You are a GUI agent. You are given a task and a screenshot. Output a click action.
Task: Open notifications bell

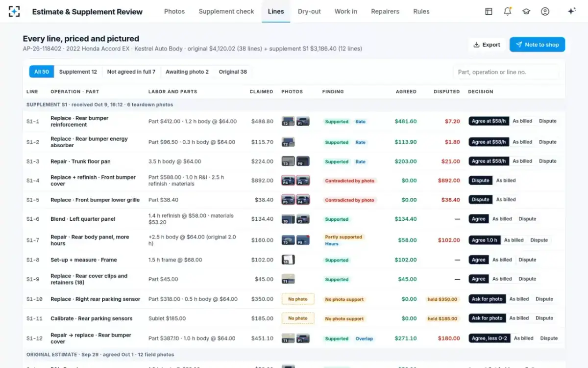click(508, 11)
